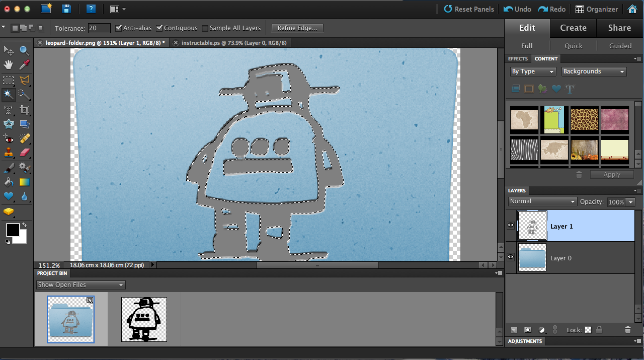Open the Backgrounds category dropdown

point(594,71)
